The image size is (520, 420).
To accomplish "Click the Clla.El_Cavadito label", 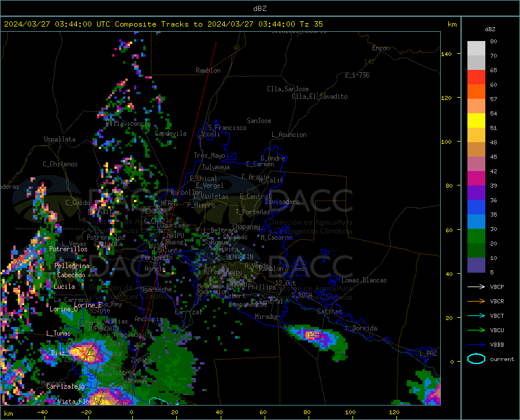I will 320,96.
